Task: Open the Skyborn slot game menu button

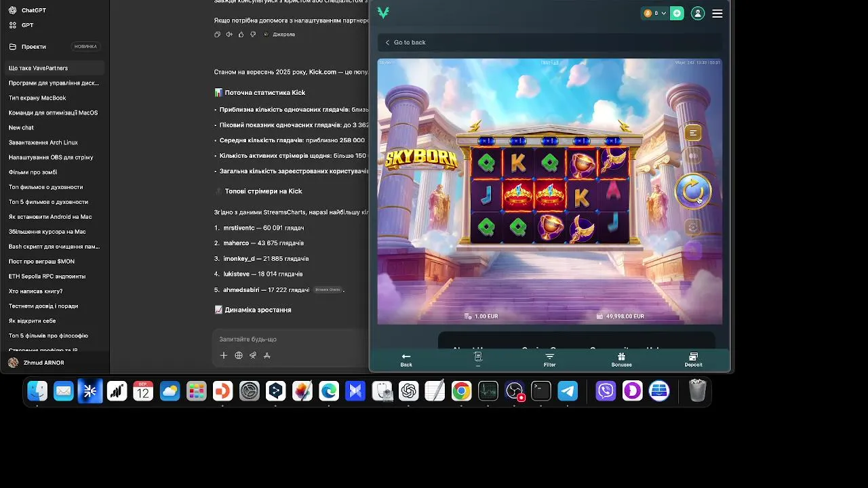Action: tap(693, 133)
